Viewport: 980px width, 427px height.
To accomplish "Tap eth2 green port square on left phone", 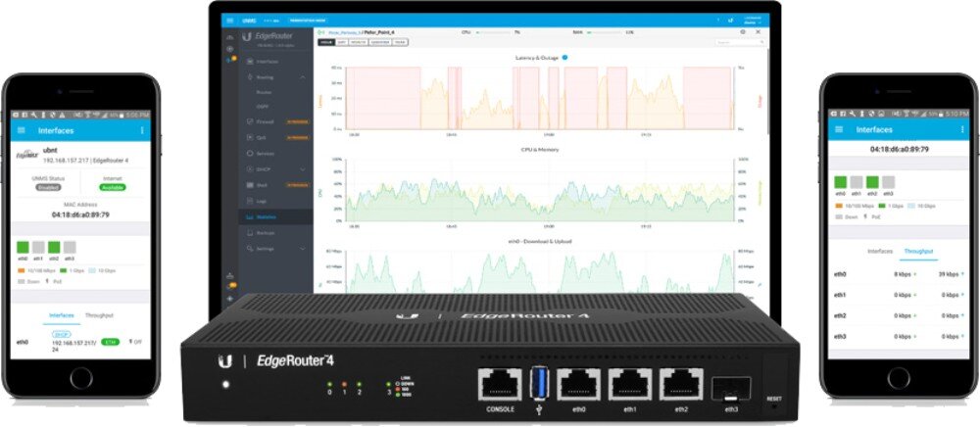I will [54, 247].
